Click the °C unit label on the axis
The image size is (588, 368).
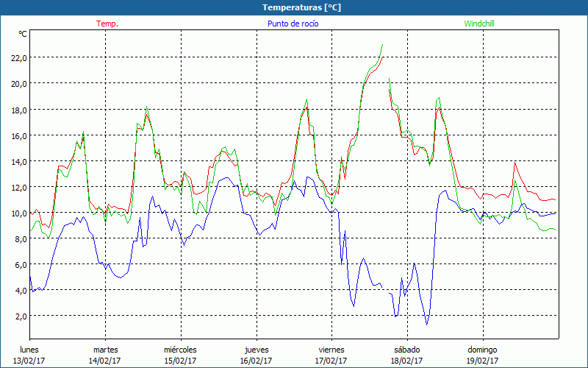tap(23, 34)
